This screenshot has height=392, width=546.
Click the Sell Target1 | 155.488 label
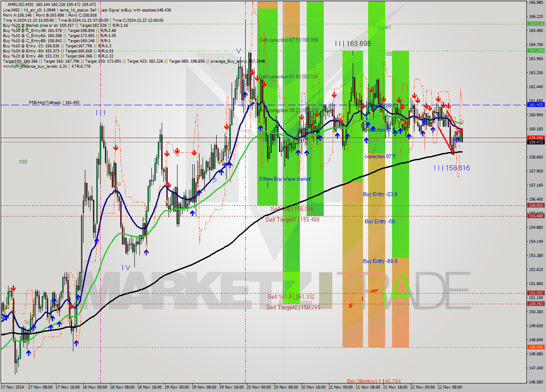(x=292, y=219)
